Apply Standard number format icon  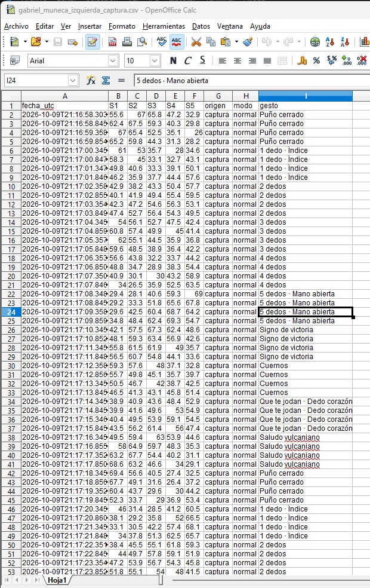click(x=332, y=60)
